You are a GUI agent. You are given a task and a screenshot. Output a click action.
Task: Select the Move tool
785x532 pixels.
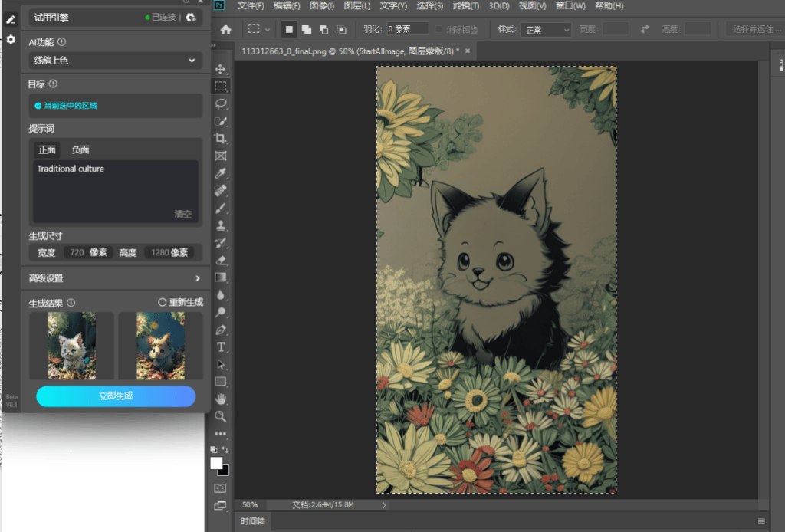click(220, 69)
